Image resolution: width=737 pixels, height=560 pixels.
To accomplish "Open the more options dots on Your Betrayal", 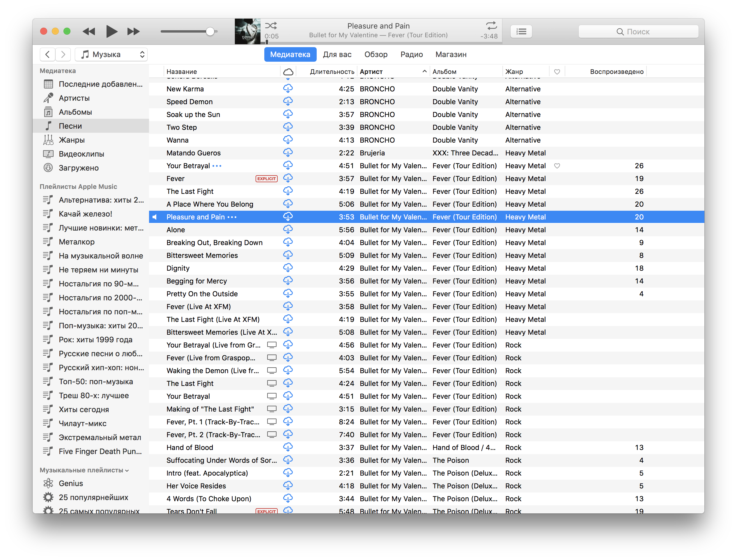I will tap(217, 166).
